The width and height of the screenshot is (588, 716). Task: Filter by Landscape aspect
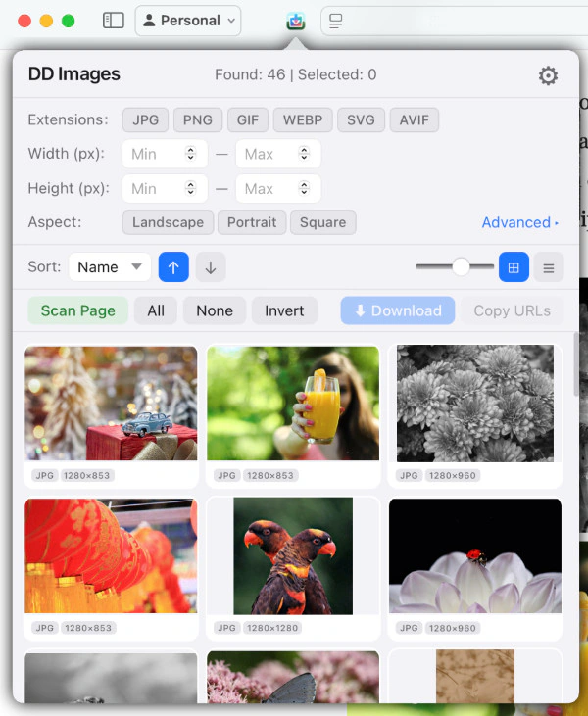coord(169,222)
